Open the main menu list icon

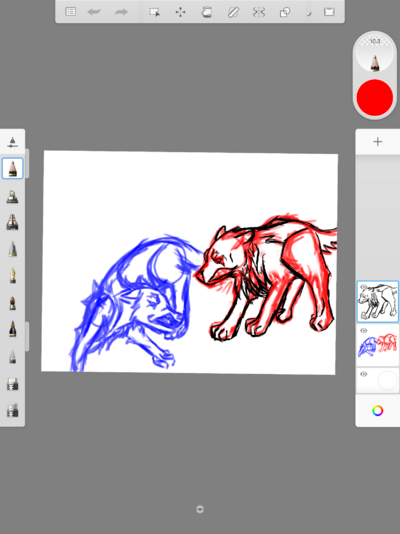pos(70,12)
